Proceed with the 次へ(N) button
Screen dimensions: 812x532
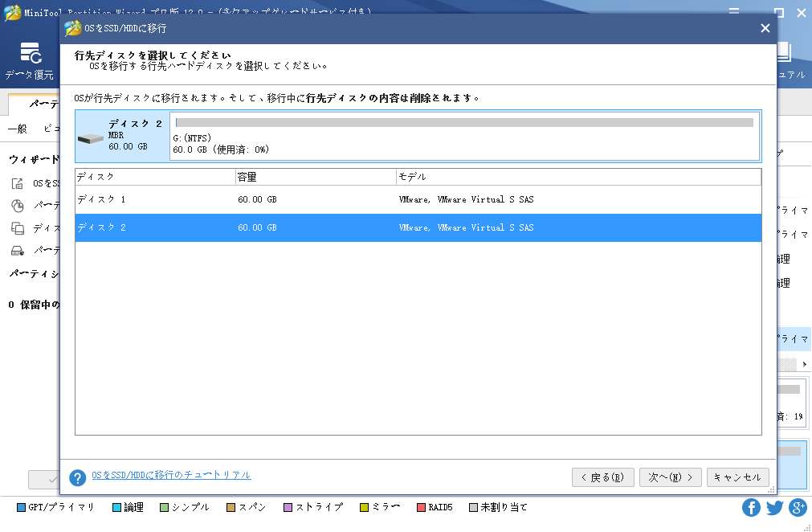[670, 477]
